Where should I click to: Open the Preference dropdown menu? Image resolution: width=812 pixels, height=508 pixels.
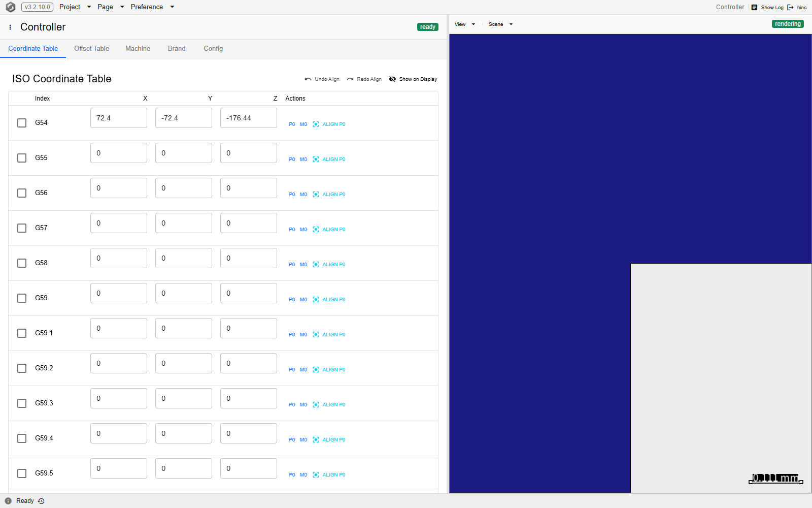pyautogui.click(x=152, y=7)
